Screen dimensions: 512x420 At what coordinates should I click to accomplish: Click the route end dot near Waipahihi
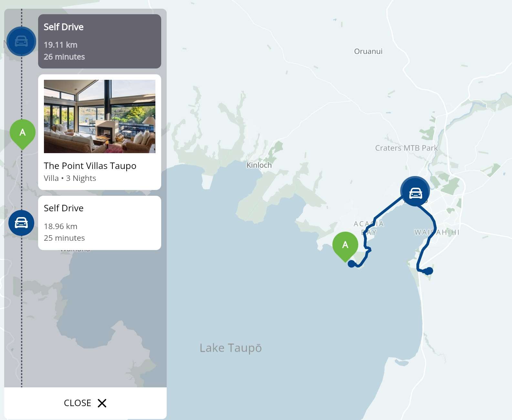click(x=429, y=271)
